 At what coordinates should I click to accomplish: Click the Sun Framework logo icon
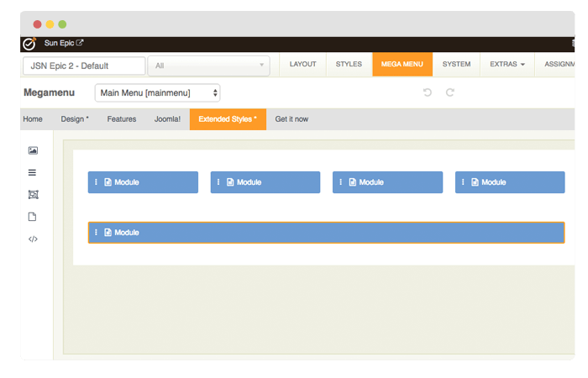pyautogui.click(x=29, y=44)
